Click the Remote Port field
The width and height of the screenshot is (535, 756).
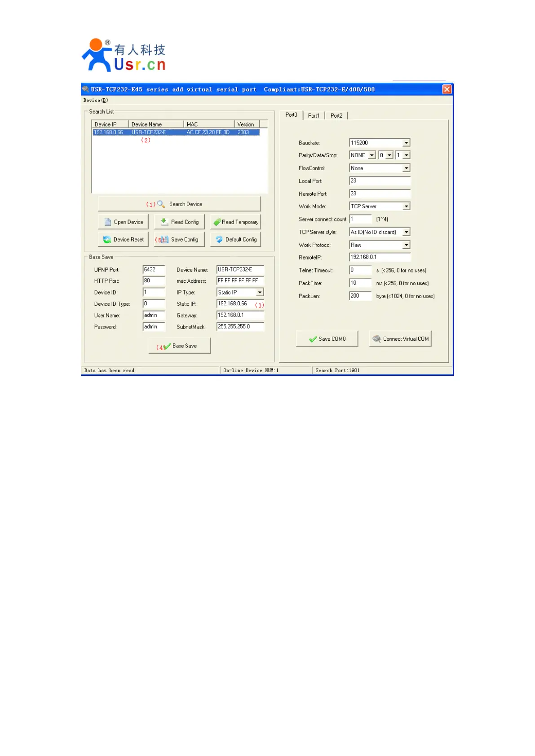pos(380,194)
